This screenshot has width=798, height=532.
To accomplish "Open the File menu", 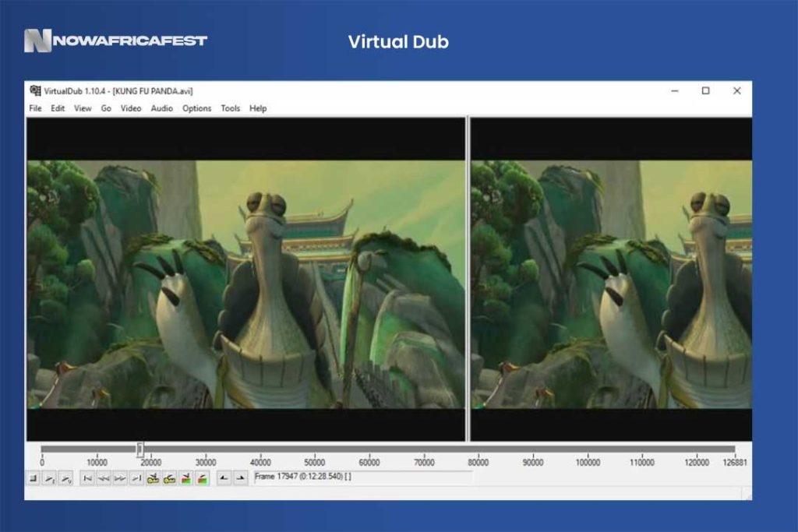I will (35, 108).
